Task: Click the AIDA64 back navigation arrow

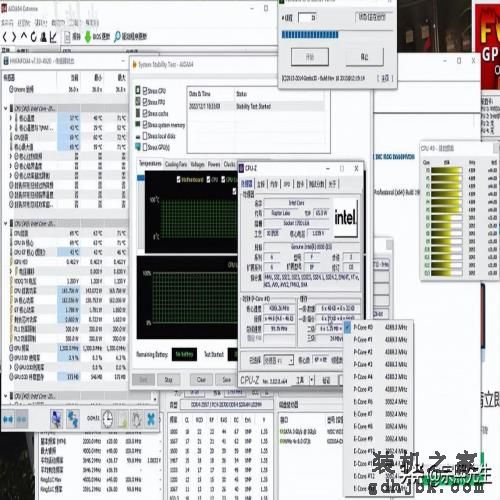Action: click(x=5, y=37)
